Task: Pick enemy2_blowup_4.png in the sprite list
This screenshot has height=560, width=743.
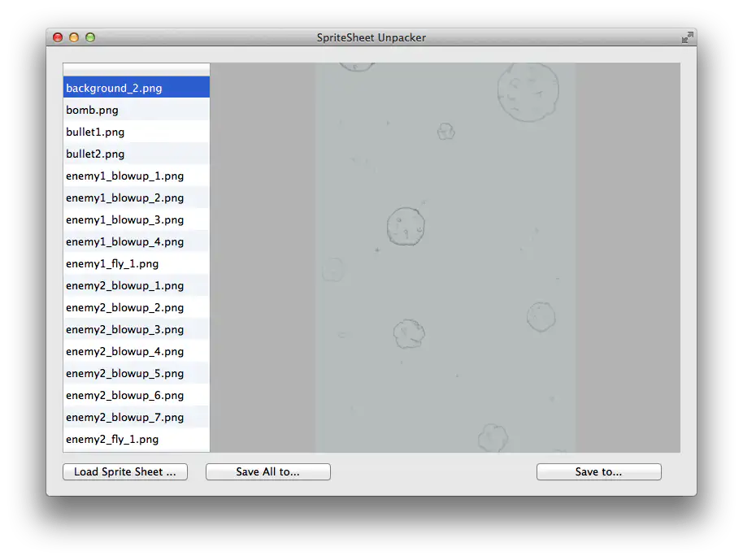Action: tap(136, 351)
